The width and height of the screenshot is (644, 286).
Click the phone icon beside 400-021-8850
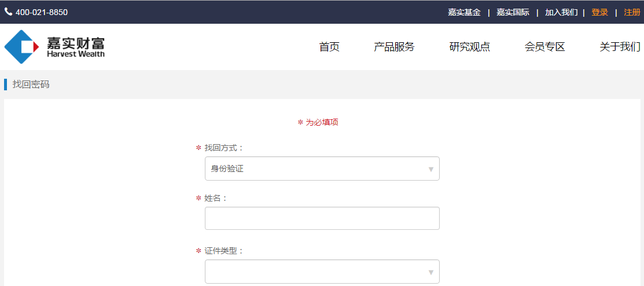[x=8, y=12]
